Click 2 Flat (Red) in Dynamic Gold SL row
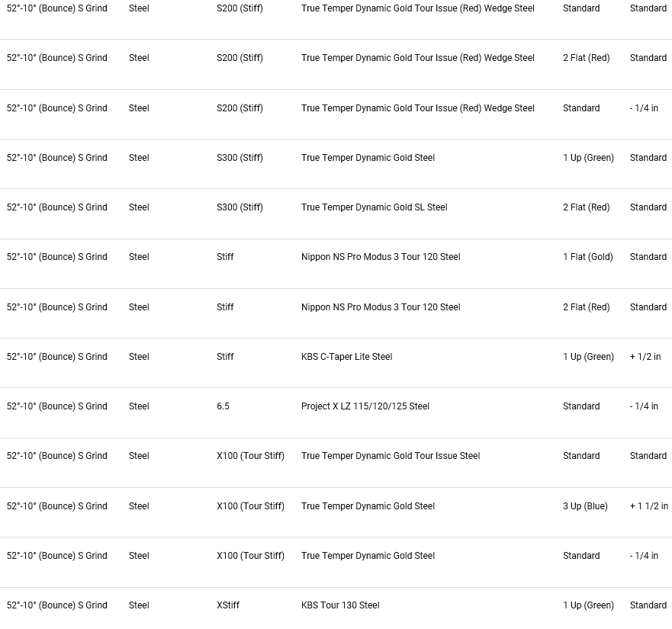 tap(586, 207)
